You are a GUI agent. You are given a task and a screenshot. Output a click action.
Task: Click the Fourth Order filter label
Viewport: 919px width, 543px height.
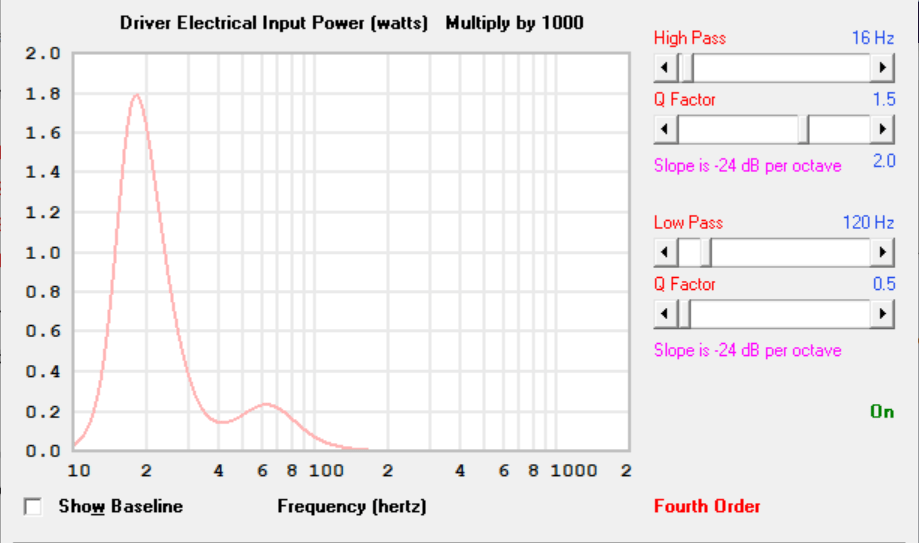[x=707, y=506]
